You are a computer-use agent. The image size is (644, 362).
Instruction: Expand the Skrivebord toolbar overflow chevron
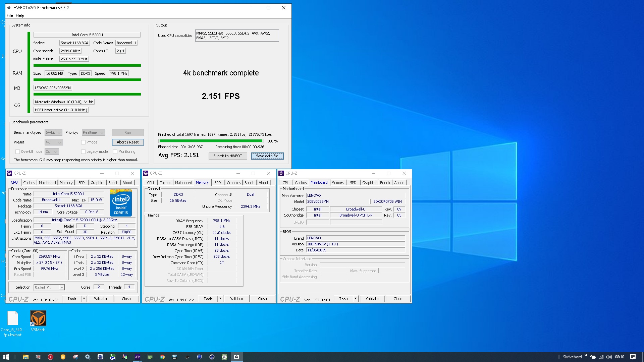point(586,356)
